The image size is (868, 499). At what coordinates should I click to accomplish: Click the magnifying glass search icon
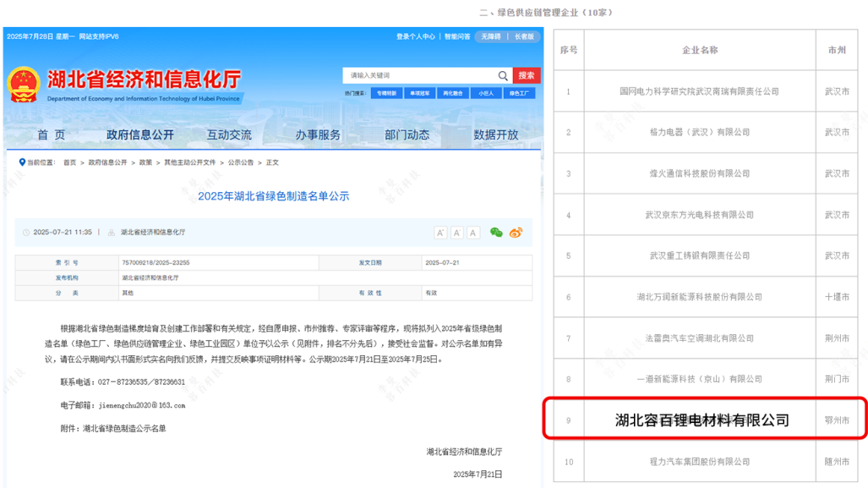(503, 74)
